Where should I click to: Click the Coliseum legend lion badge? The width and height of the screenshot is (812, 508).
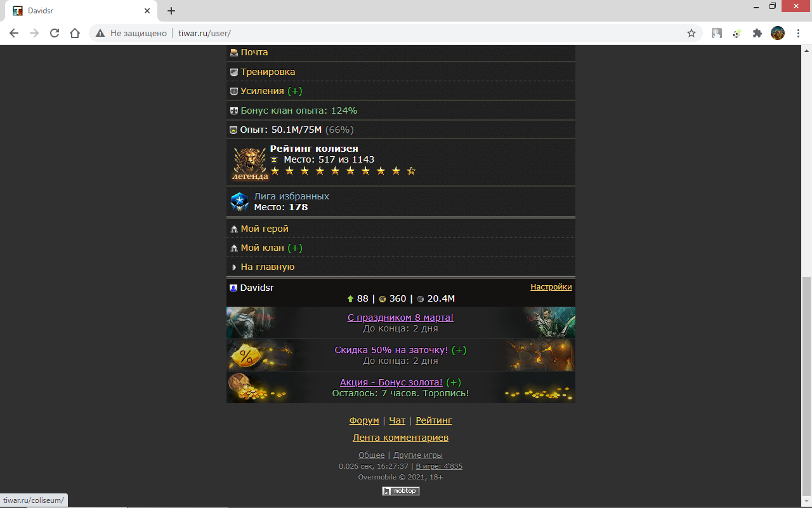pos(249,164)
